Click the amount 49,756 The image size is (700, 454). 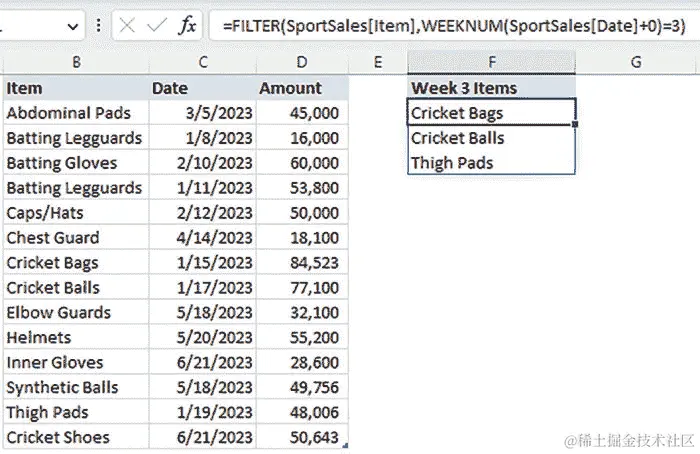pyautogui.click(x=302, y=387)
